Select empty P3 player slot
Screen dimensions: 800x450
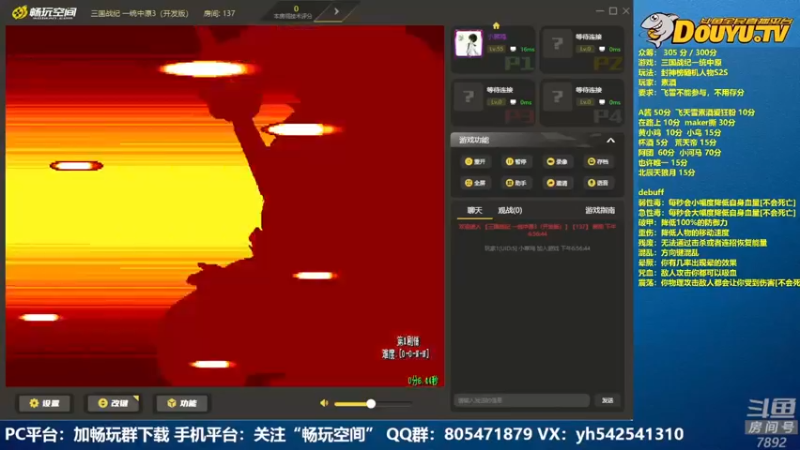tap(493, 103)
